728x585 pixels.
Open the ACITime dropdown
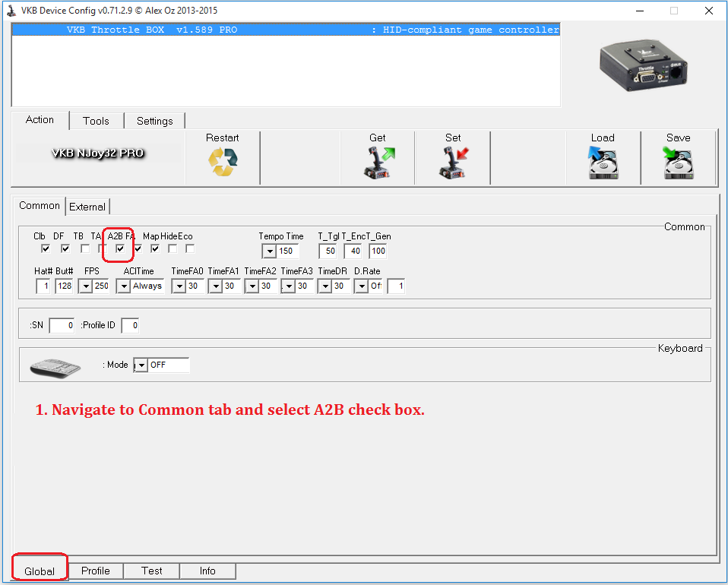point(124,286)
